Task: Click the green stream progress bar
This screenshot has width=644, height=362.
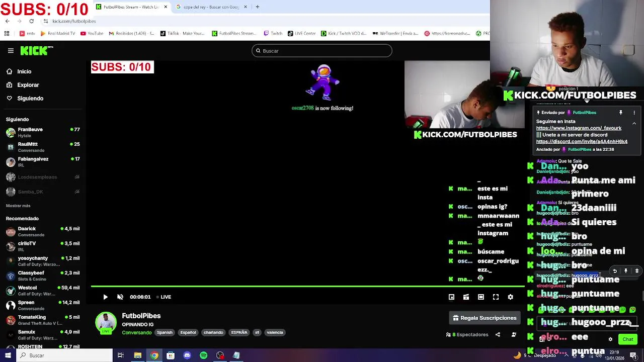Action: [x=307, y=287]
